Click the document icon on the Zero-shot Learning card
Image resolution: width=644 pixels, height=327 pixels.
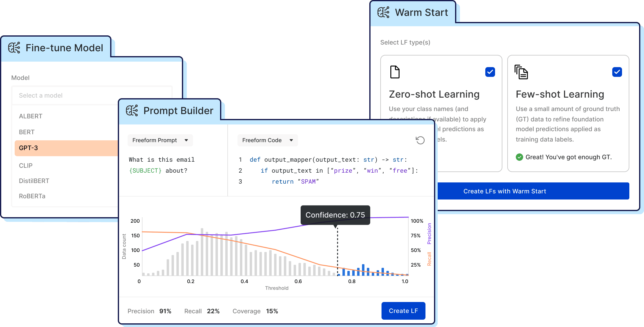pos(395,72)
